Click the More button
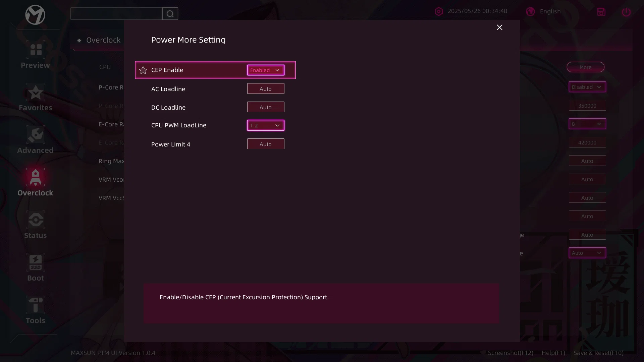The image size is (644, 362). [586, 67]
